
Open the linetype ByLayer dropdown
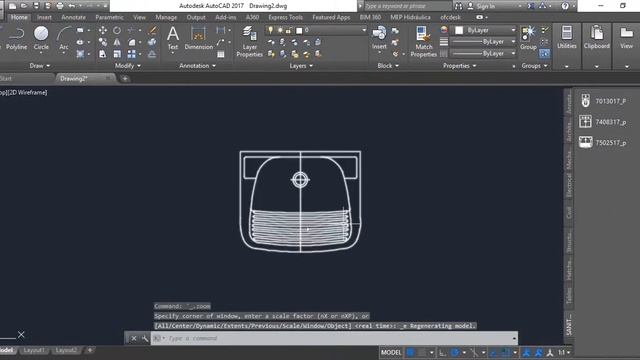[513, 53]
